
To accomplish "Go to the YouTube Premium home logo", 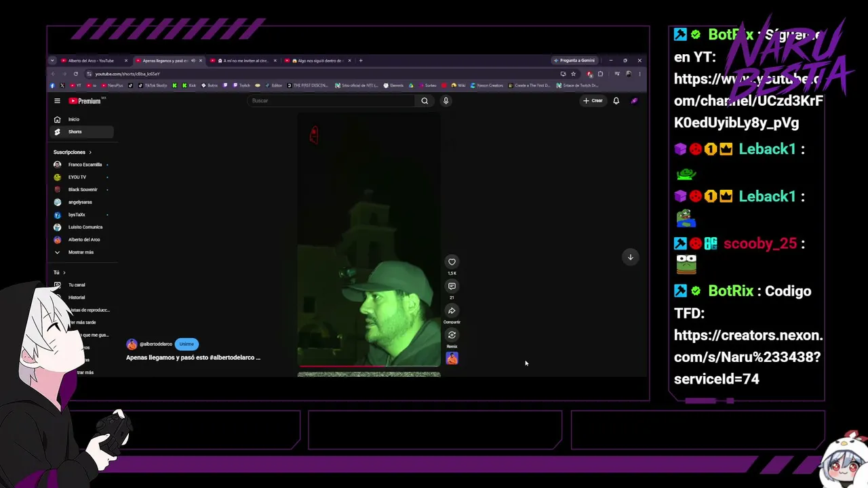I will pyautogui.click(x=85, y=101).
